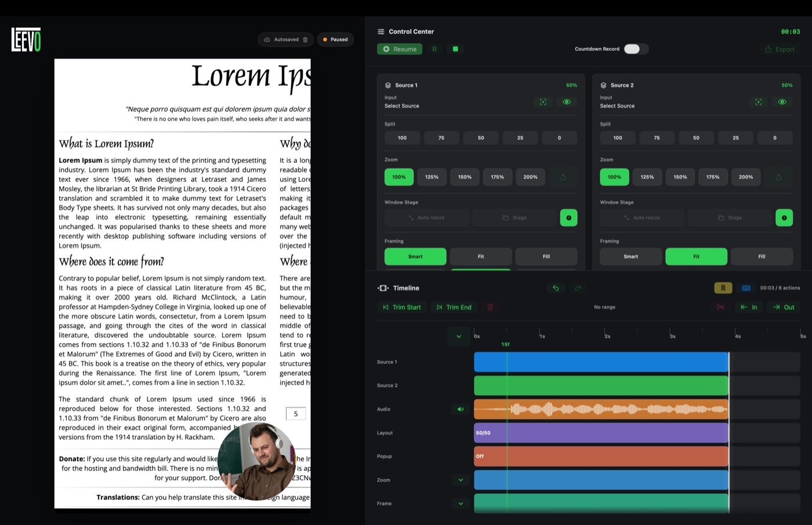The width and height of the screenshot is (812, 525).
Task: Set range Out point
Action: point(784,307)
